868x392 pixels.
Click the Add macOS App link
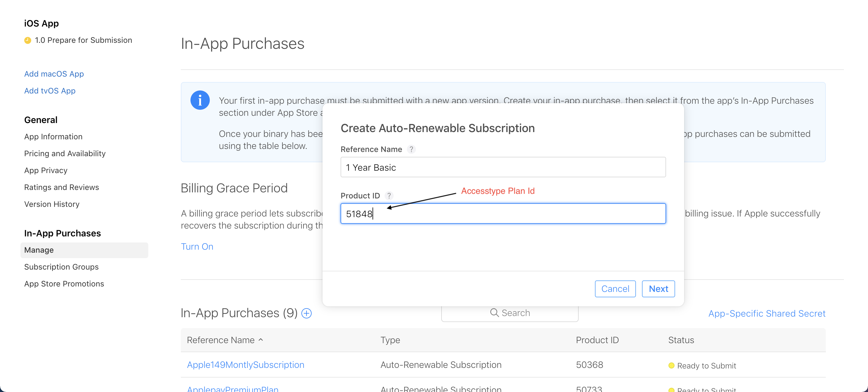coord(54,74)
